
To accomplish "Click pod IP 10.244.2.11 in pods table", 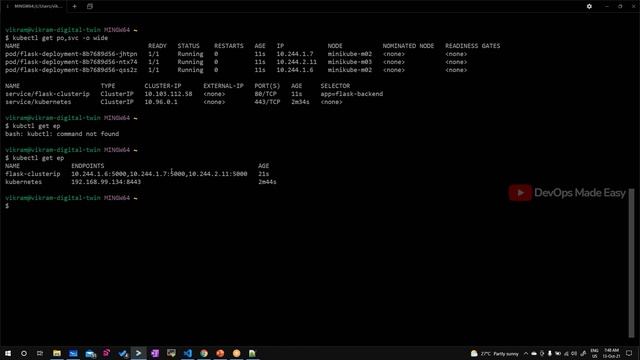I will 296,62.
